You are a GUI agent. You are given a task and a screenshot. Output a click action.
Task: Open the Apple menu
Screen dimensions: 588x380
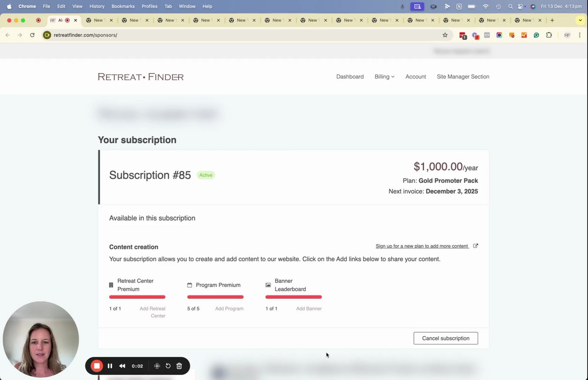(x=9, y=6)
